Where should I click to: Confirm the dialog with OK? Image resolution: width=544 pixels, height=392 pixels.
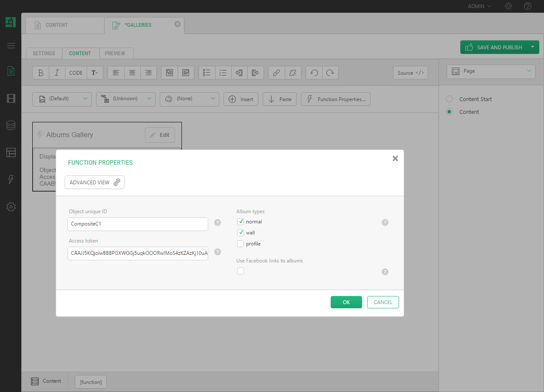point(346,302)
